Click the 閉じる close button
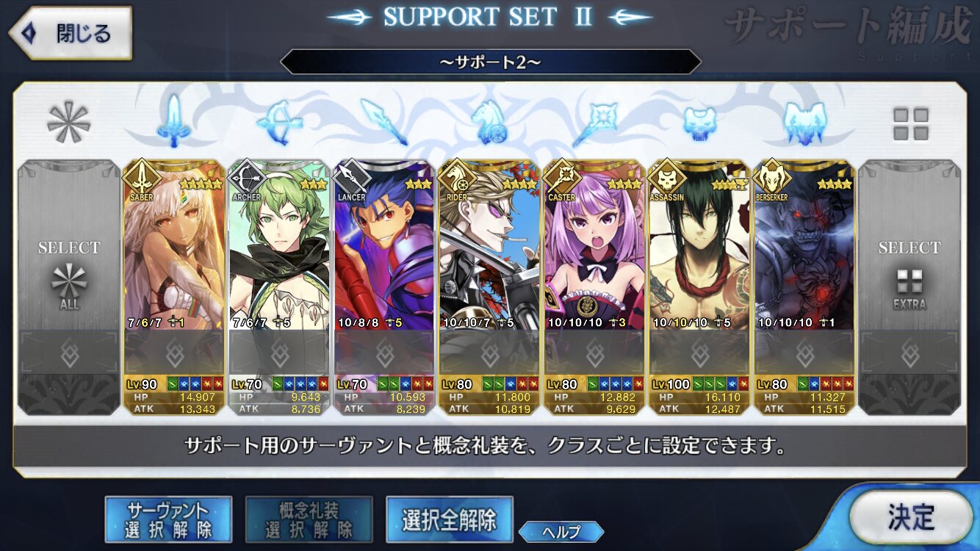Screen dimensions: 980x551 pyautogui.click(x=70, y=33)
